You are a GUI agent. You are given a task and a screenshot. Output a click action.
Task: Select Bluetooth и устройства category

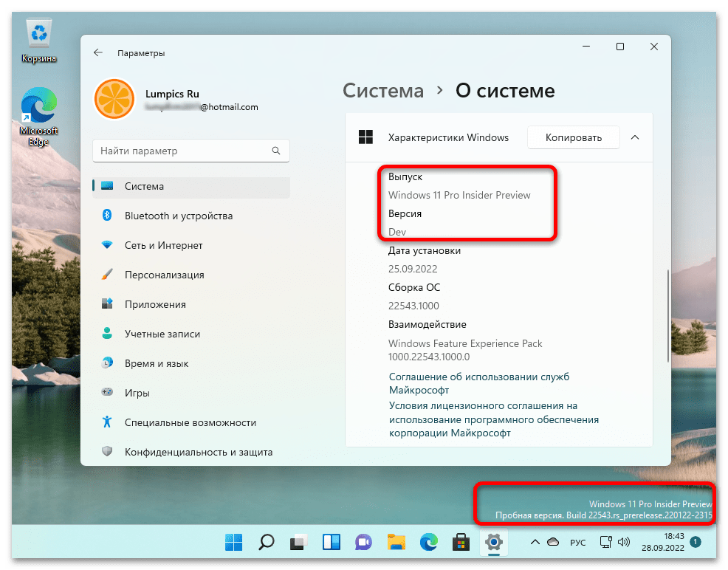[x=191, y=216]
